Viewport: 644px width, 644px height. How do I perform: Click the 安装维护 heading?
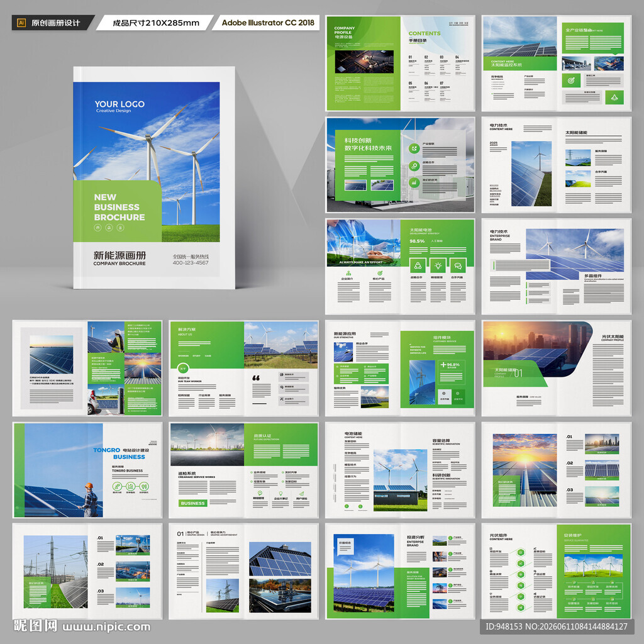(x=572, y=536)
